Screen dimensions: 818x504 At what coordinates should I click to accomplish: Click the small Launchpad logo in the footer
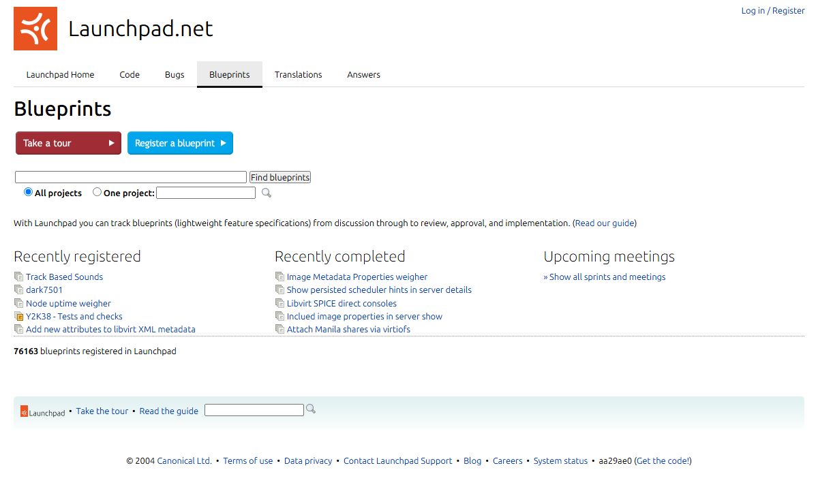(43, 411)
